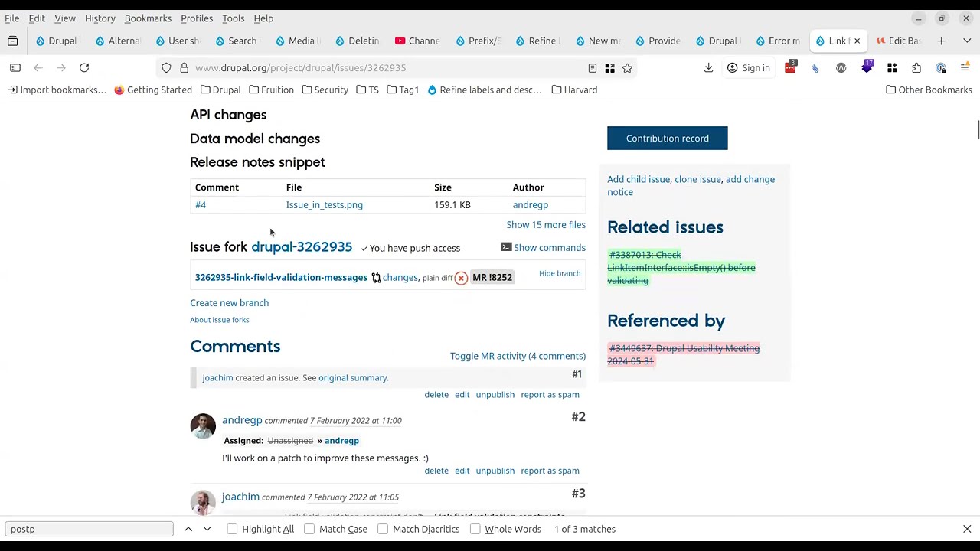
Task: Open the Firefox View tab icon
Action: 12,41
